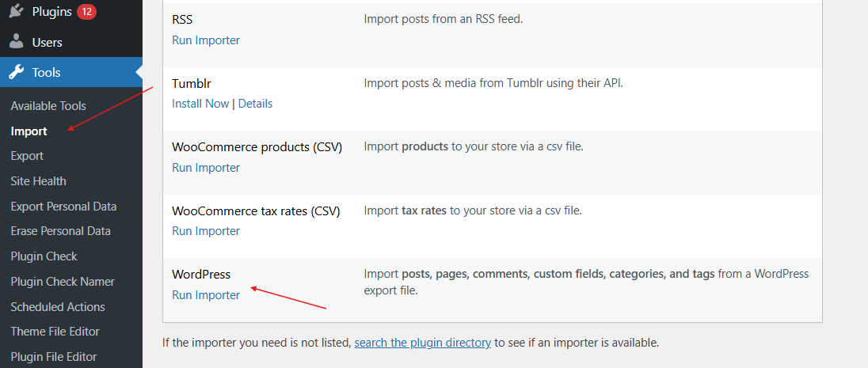Click the 12 plugin updates badge
This screenshot has width=868, height=368.
(87, 11)
